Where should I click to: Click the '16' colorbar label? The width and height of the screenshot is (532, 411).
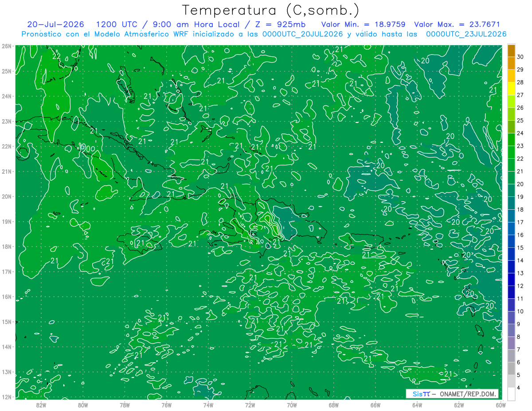(520, 235)
